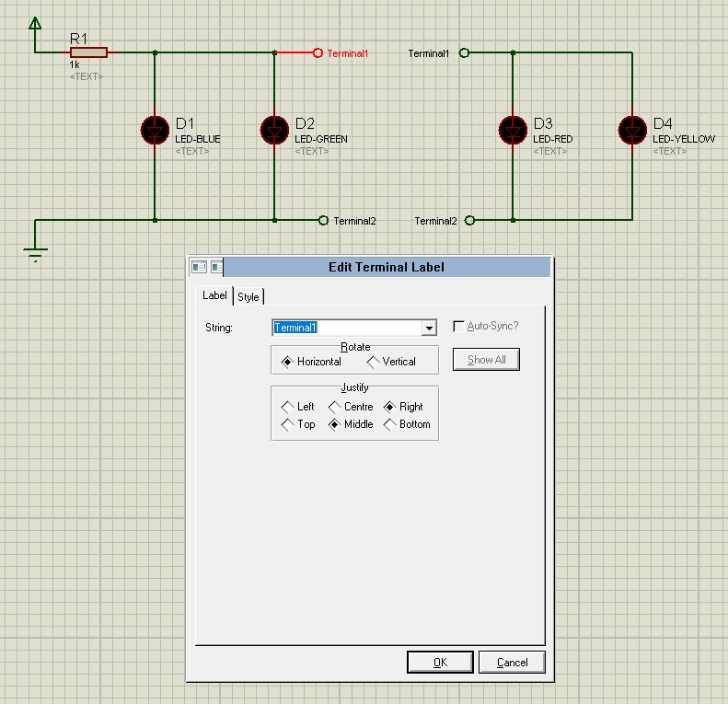Click the first dialog title bar icon
The width and height of the screenshot is (728, 704).
(x=199, y=267)
